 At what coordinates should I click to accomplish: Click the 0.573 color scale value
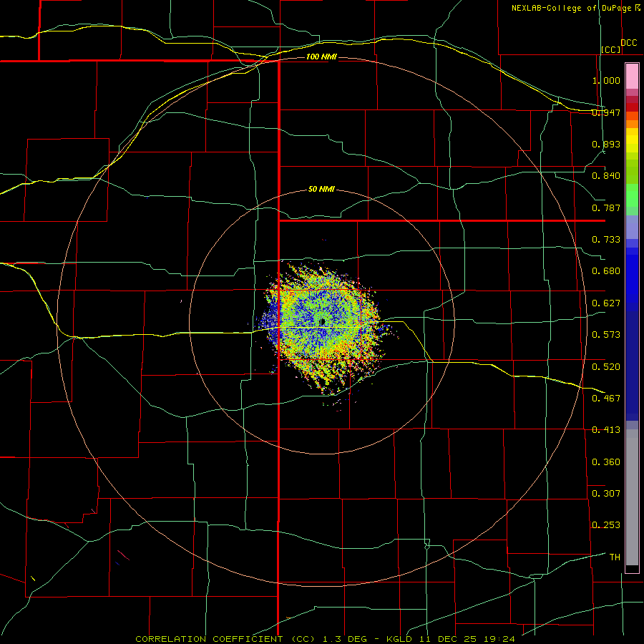pos(606,335)
